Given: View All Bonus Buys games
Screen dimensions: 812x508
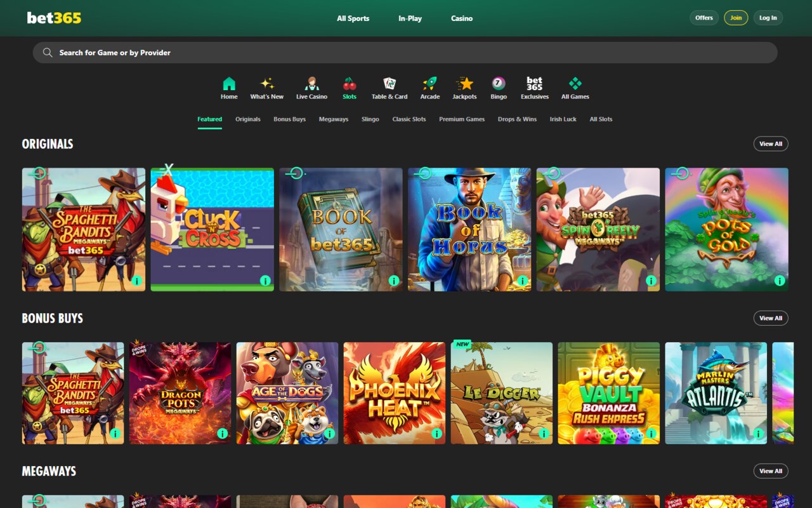Looking at the screenshot, I should point(771,318).
